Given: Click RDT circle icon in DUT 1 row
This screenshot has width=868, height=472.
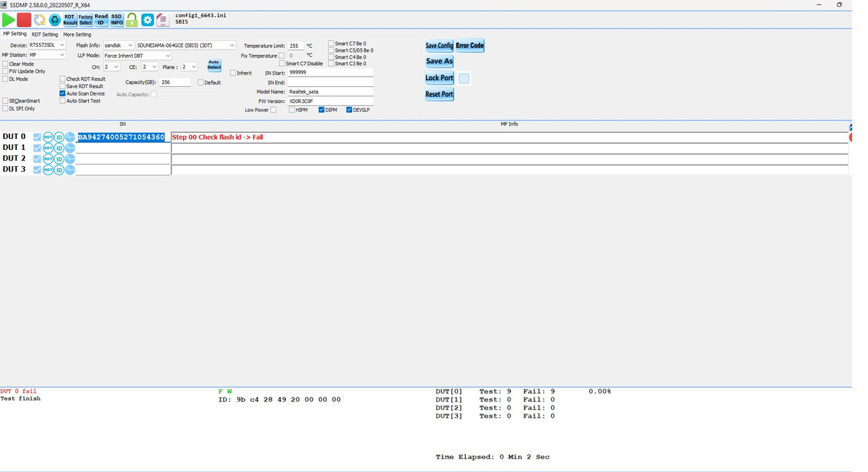Looking at the screenshot, I should click(48, 148).
